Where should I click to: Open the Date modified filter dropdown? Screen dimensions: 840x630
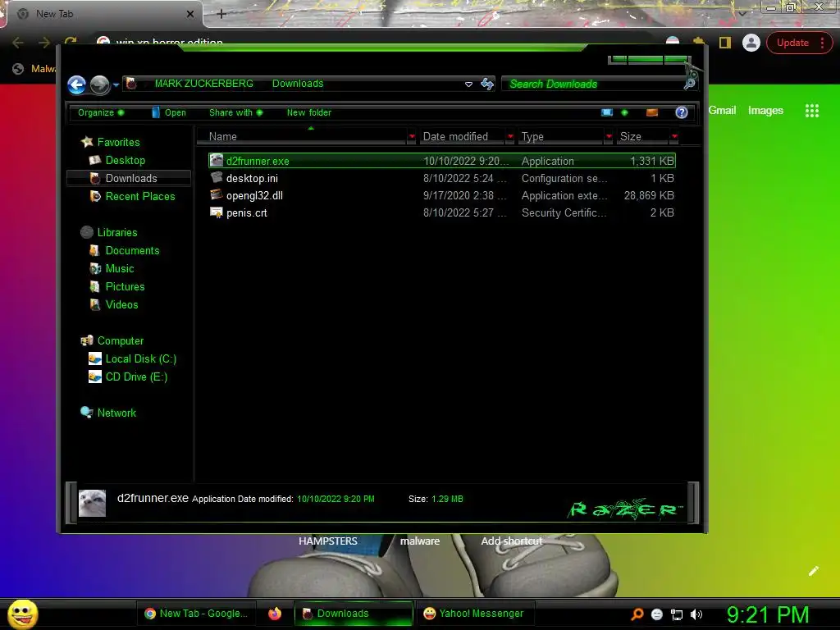coord(510,137)
